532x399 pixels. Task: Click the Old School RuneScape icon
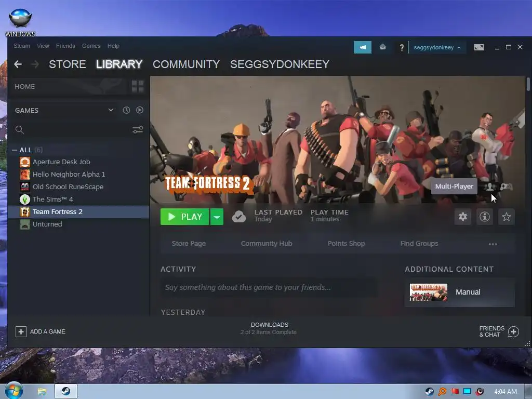pyautogui.click(x=25, y=187)
